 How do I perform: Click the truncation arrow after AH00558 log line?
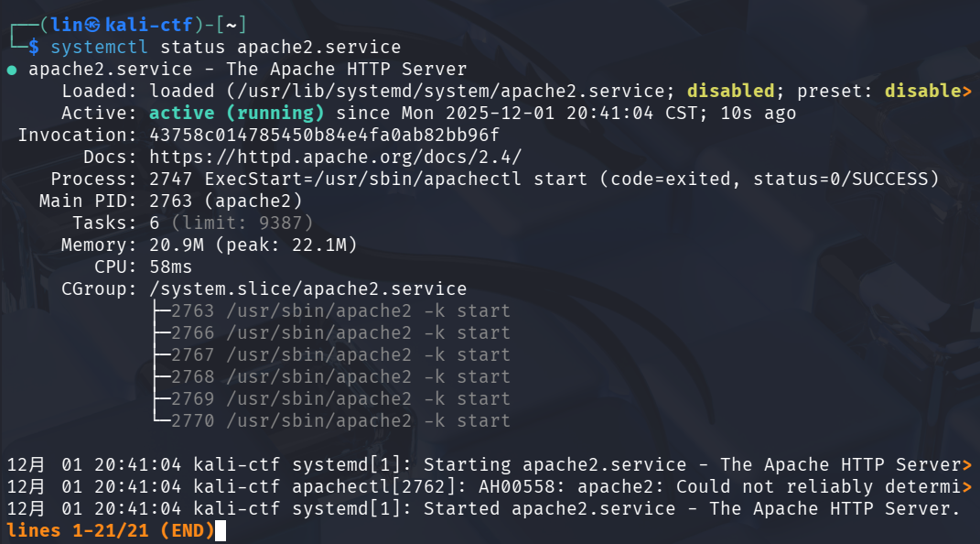click(967, 487)
